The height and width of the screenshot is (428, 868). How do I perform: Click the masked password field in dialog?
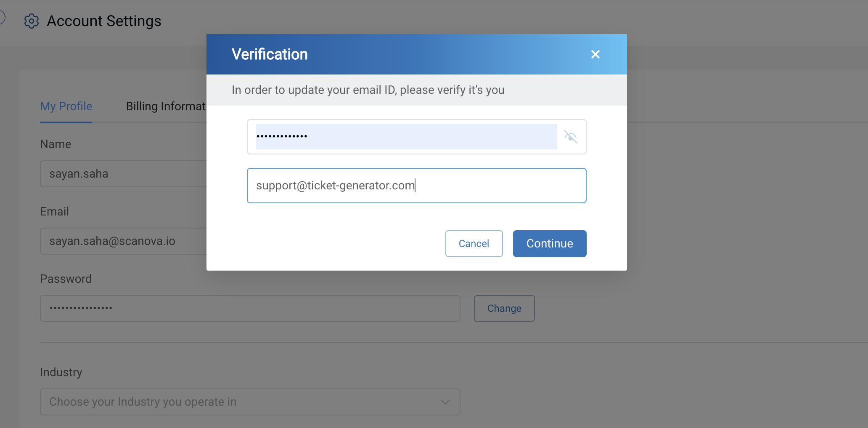pos(406,137)
